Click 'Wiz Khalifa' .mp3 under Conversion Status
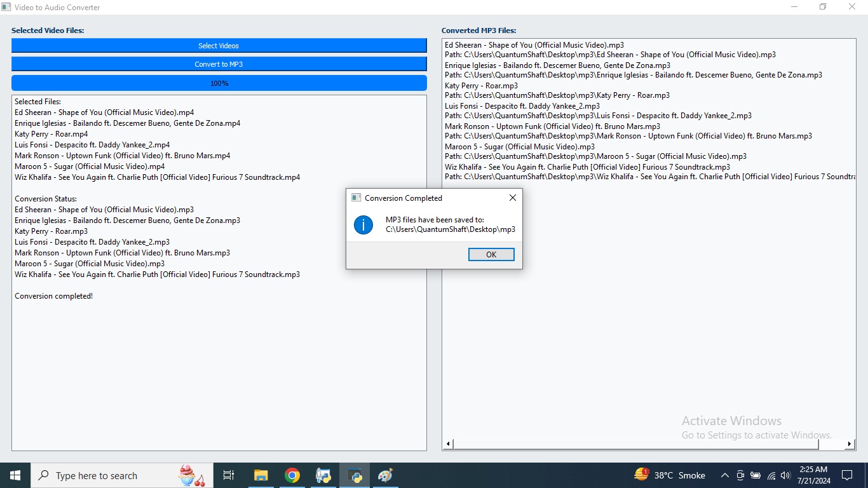The height and width of the screenshot is (488, 868). 158,274
